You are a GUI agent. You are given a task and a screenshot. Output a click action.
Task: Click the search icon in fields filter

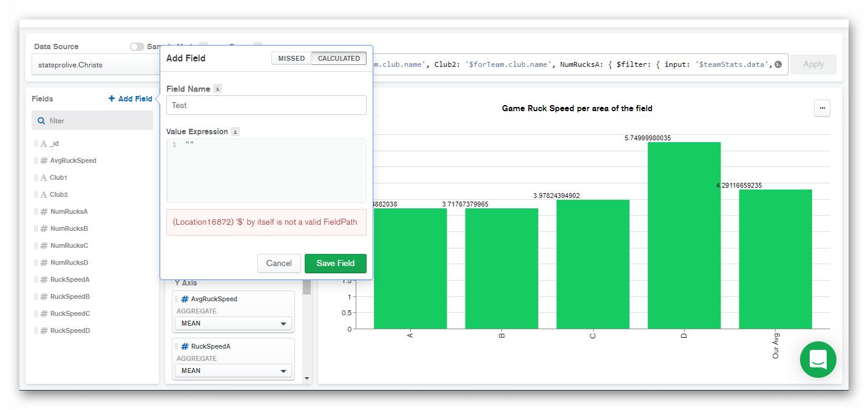41,121
